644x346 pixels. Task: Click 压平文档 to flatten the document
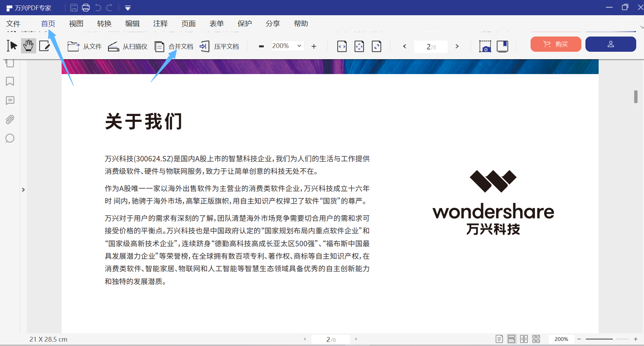point(219,46)
